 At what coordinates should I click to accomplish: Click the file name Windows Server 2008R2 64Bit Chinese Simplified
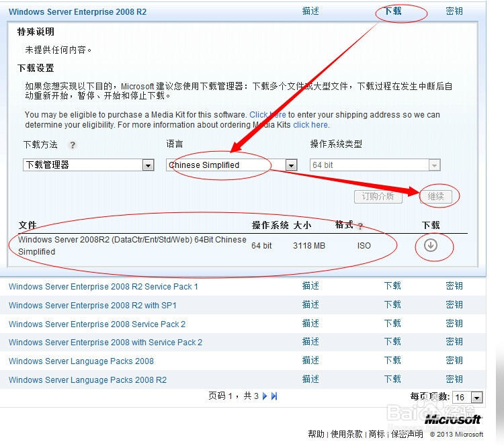click(132, 245)
